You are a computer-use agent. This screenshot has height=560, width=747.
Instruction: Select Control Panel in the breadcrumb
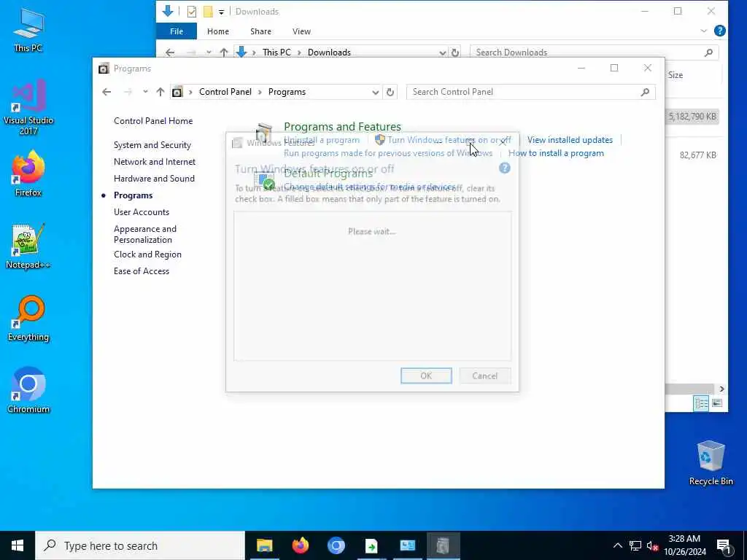coord(225,92)
